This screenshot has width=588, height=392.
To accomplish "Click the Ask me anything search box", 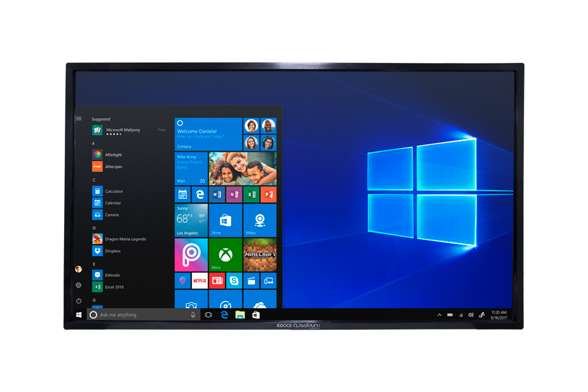I will point(143,315).
